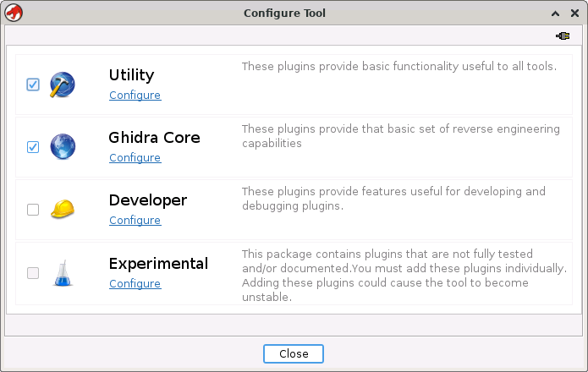
Task: Click the Utility package hammer-and-globe icon
Action: [63, 85]
